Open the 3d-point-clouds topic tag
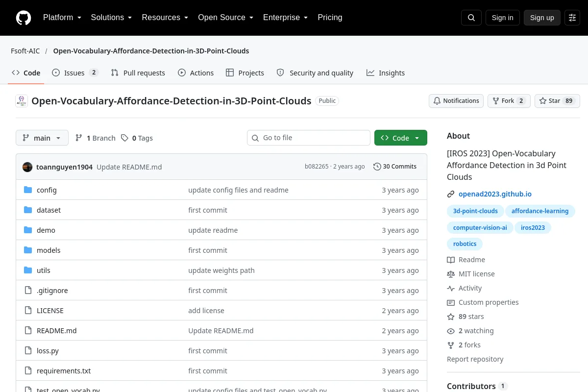Screen dimensions: 588x392 [x=475, y=211]
